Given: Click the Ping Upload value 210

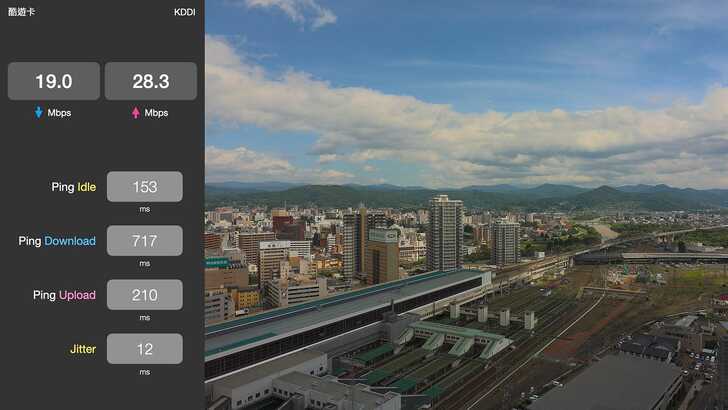Looking at the screenshot, I should pyautogui.click(x=145, y=295).
